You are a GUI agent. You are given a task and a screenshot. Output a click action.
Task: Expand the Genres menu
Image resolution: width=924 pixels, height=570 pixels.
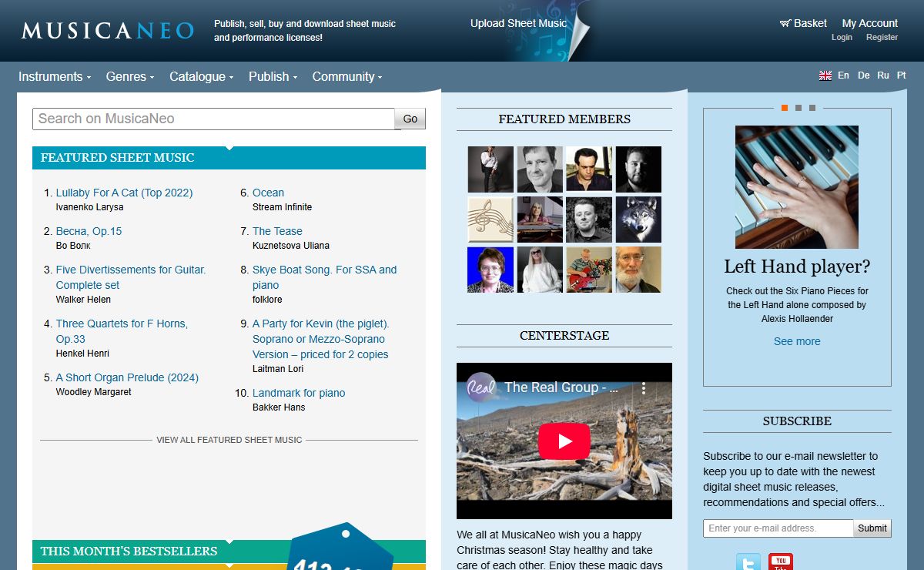[x=130, y=76]
